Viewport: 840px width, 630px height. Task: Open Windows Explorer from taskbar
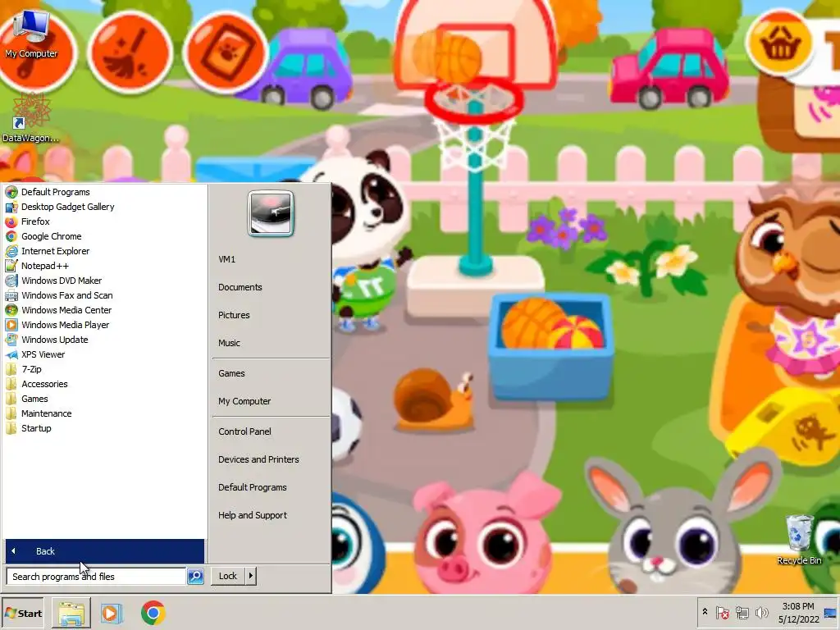(x=71, y=614)
